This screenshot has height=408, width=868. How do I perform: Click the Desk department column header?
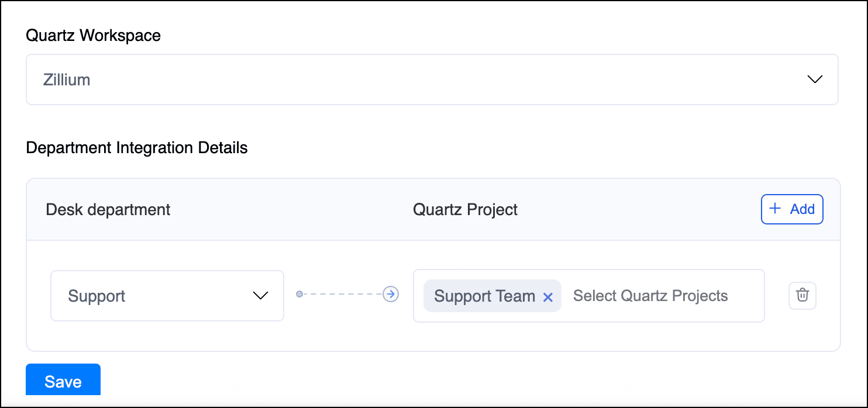pos(108,209)
